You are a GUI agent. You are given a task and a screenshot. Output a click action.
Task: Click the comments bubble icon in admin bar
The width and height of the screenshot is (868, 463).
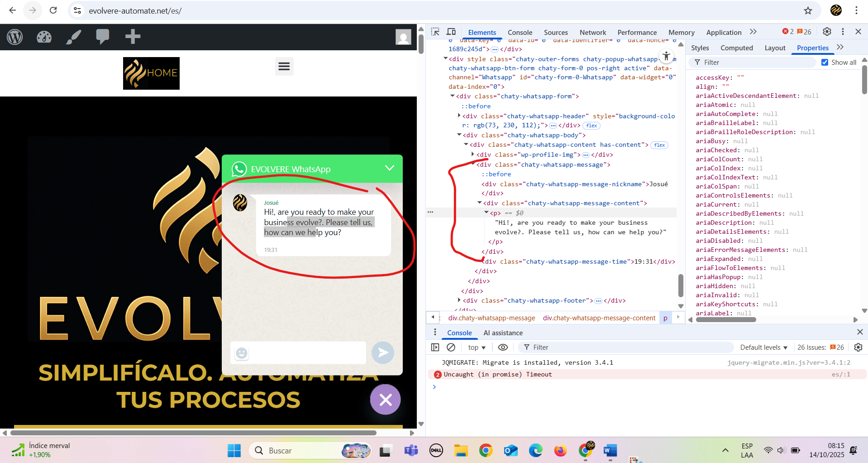[103, 36]
